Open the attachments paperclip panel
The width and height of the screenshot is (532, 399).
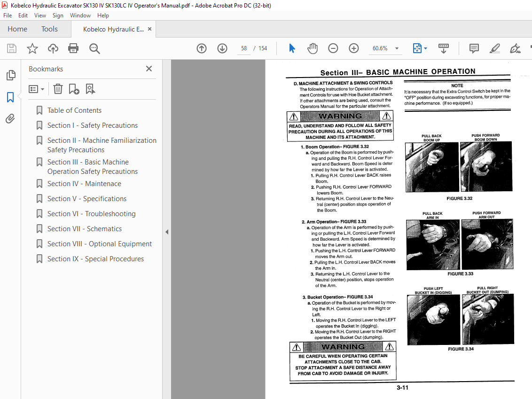click(x=10, y=119)
